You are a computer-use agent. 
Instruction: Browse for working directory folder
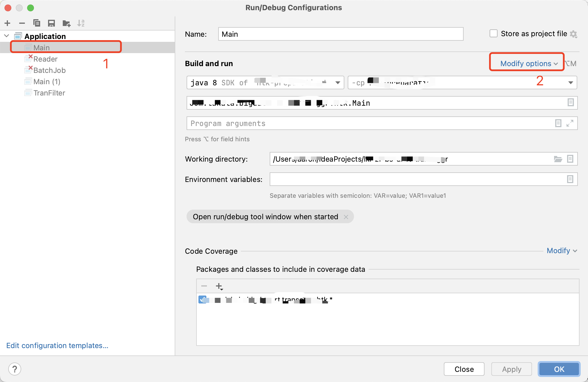point(558,159)
